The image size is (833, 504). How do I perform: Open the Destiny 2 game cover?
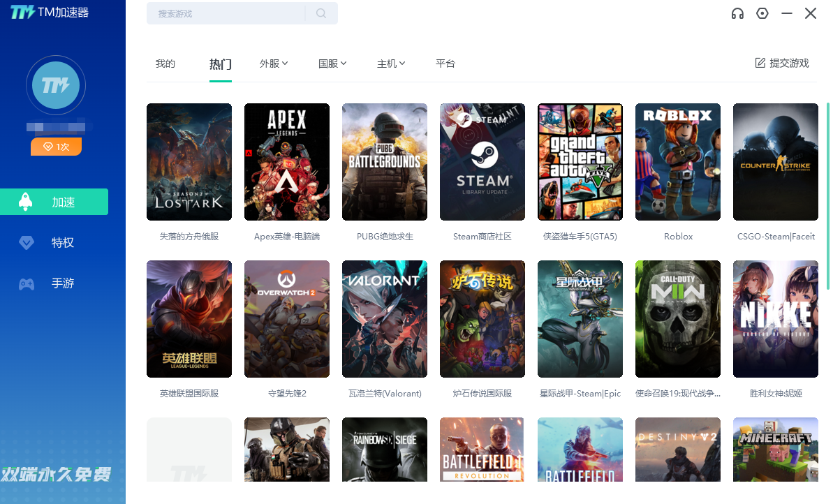point(678,450)
